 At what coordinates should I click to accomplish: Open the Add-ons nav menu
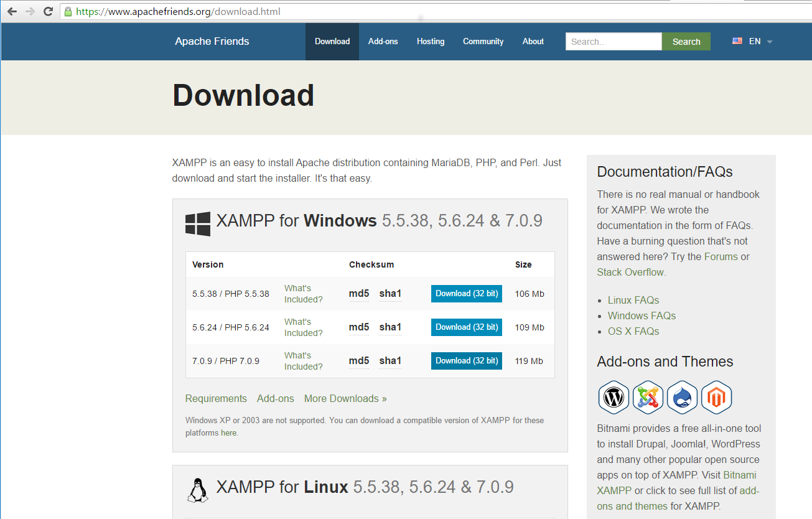point(383,42)
